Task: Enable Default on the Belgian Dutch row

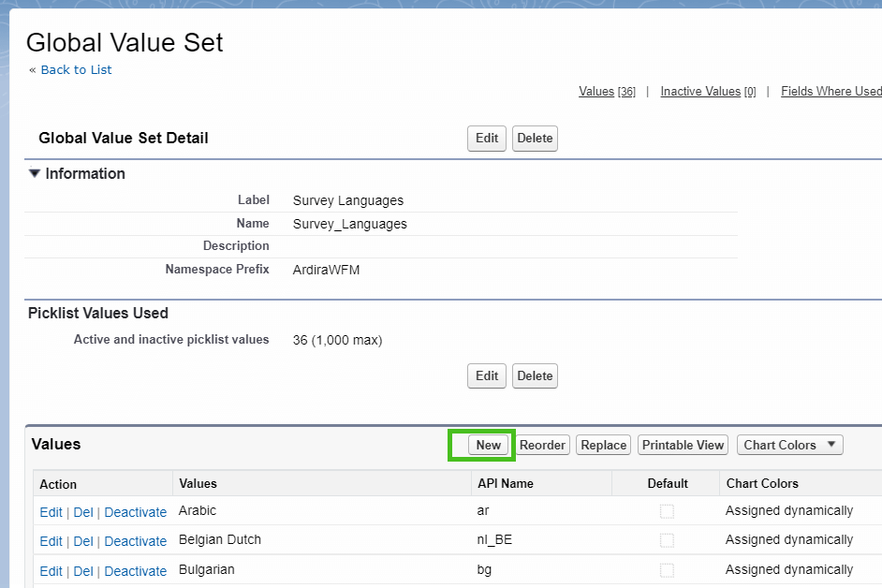Action: point(668,540)
